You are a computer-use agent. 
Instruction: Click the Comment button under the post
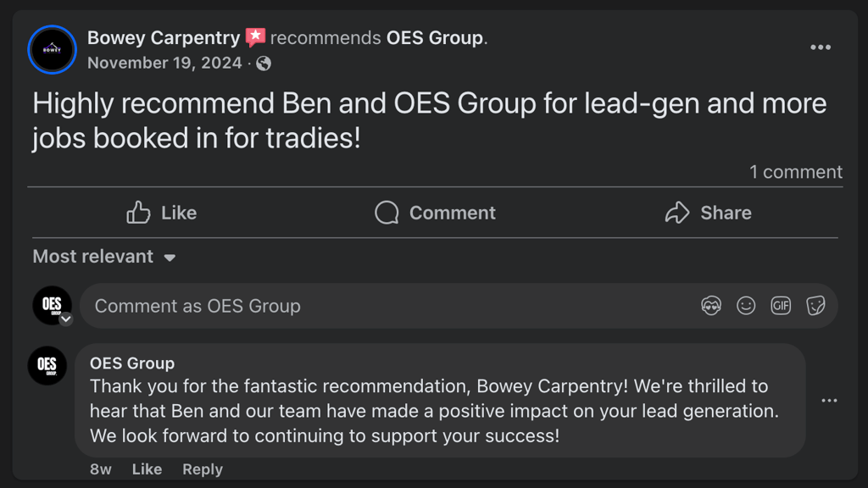[435, 213]
